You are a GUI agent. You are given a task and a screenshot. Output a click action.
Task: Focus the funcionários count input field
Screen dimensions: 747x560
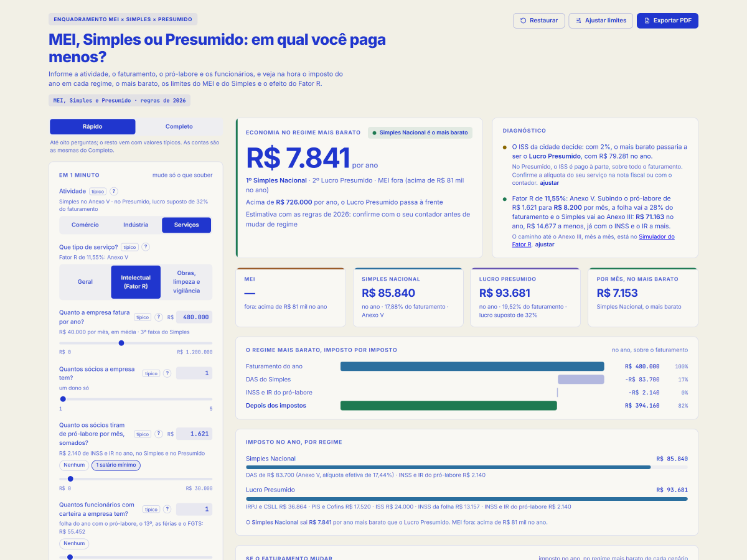click(194, 509)
